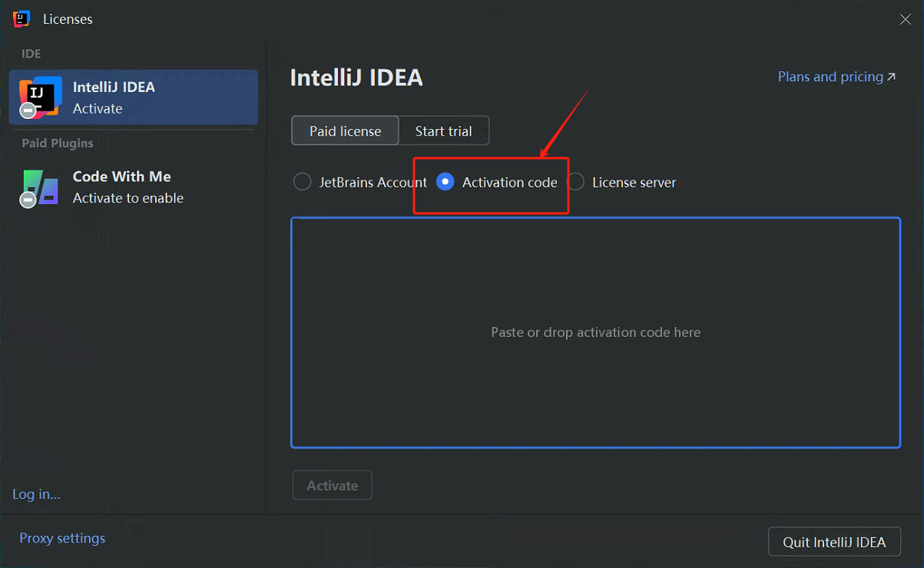Select the JetBrains Account radio option
Screen dimensions: 924x568
tap(303, 183)
